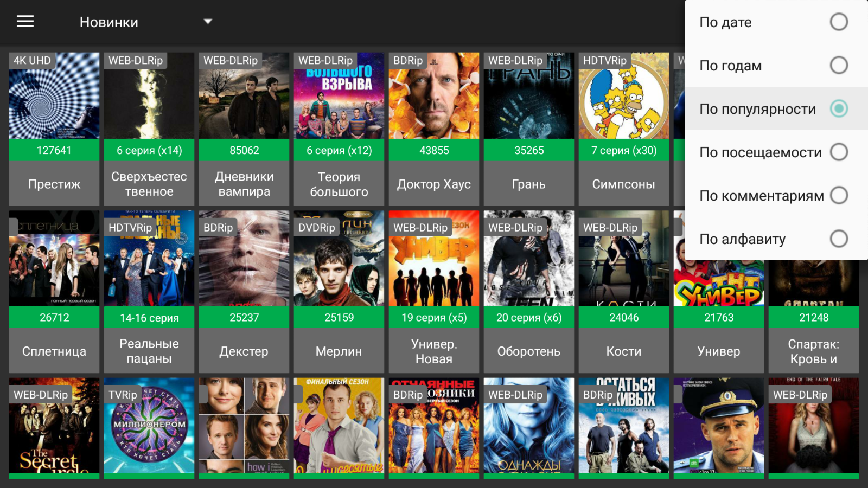Screen dimensions: 868x488
Task: Open the Мерлин poster thumbnail
Action: tap(339, 259)
